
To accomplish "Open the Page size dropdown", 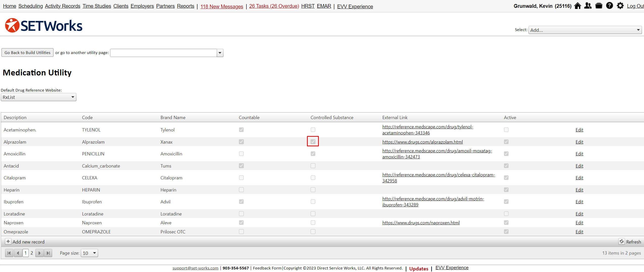I will [89, 253].
